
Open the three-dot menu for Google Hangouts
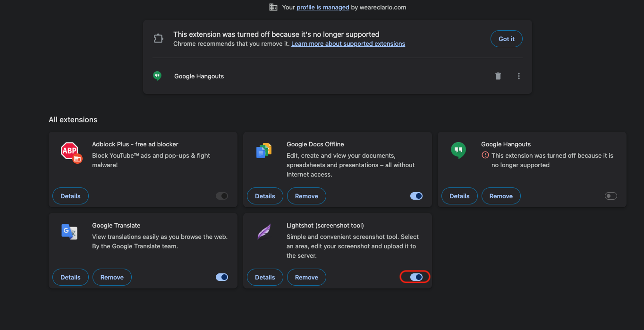click(x=519, y=76)
